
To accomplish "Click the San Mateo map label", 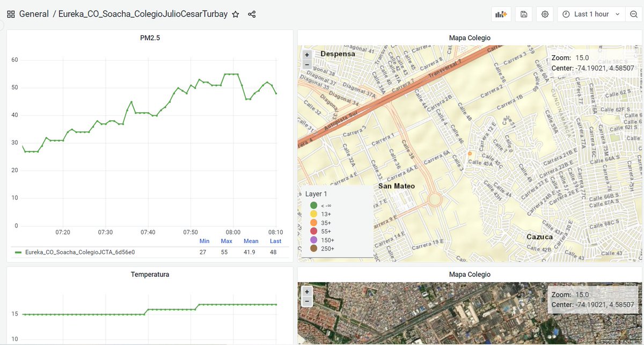I will pyautogui.click(x=397, y=186).
